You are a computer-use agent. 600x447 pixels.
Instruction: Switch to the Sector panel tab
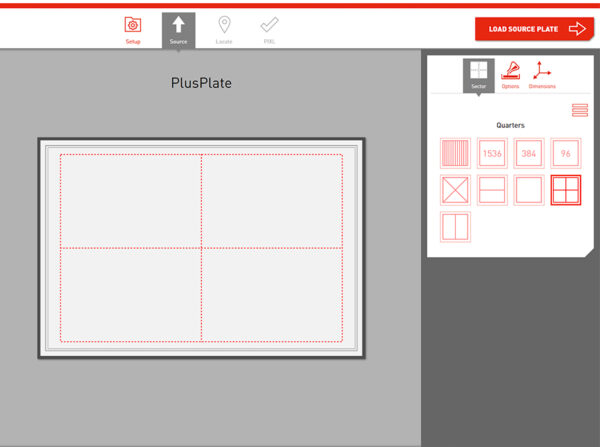[478, 75]
